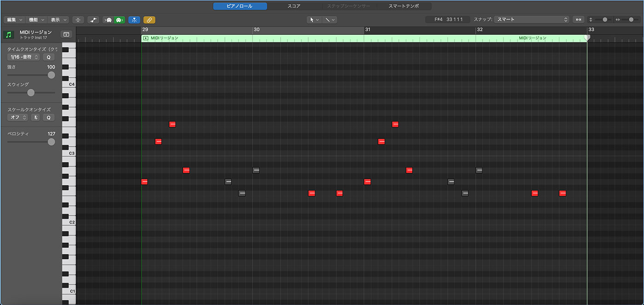The width and height of the screenshot is (644, 305).
Task: Switch to the ピアノロール tab
Action: click(240, 6)
